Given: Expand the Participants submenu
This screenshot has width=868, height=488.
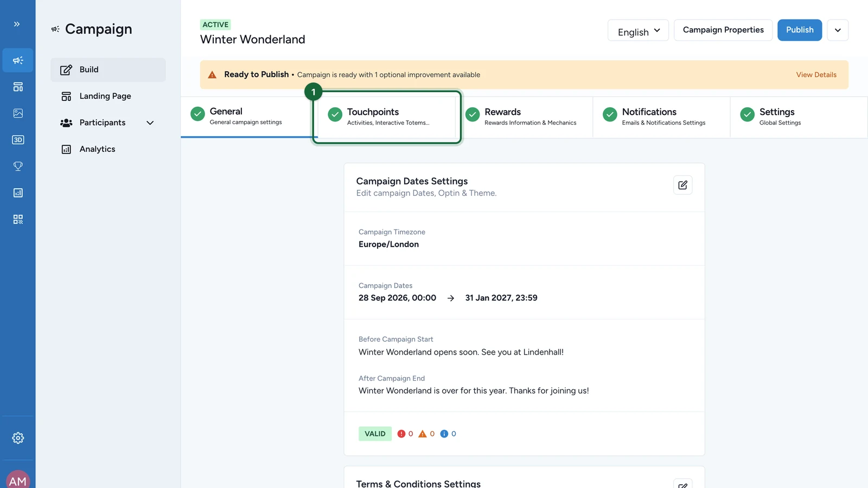Looking at the screenshot, I should 150,123.
